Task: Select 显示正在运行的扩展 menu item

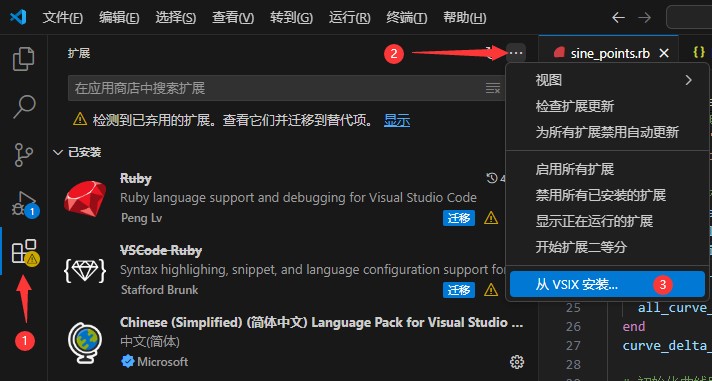Action: (x=607, y=221)
